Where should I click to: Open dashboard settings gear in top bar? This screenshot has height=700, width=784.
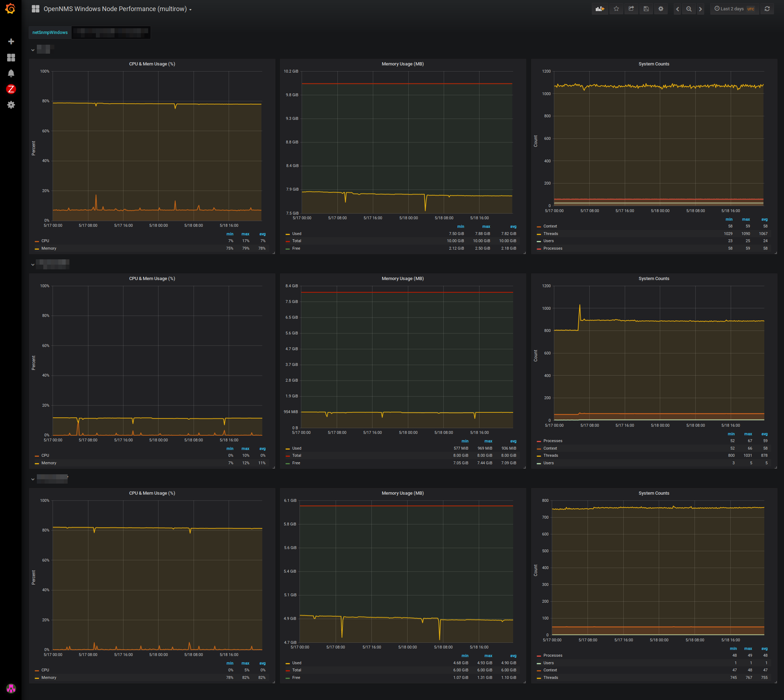click(x=661, y=9)
